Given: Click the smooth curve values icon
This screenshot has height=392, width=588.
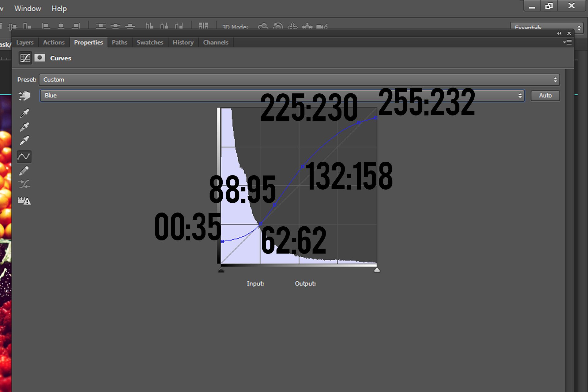Looking at the screenshot, I should pyautogui.click(x=24, y=184).
